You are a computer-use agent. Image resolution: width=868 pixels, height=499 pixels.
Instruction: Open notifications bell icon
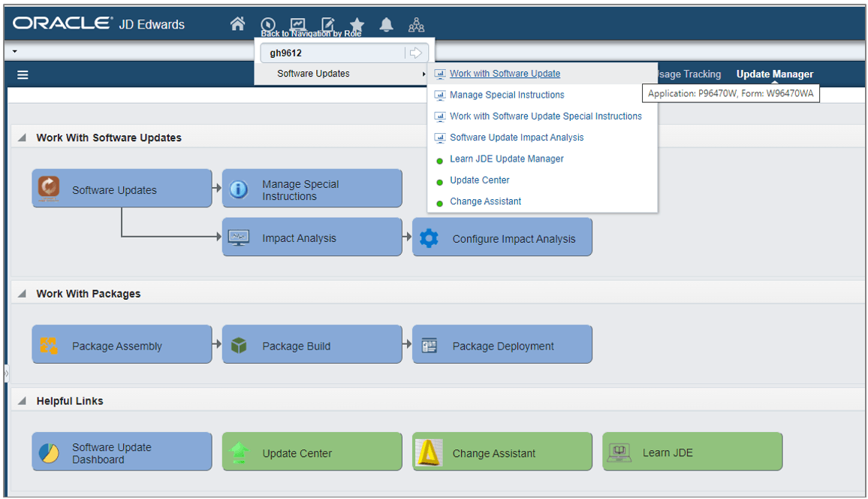[387, 24]
